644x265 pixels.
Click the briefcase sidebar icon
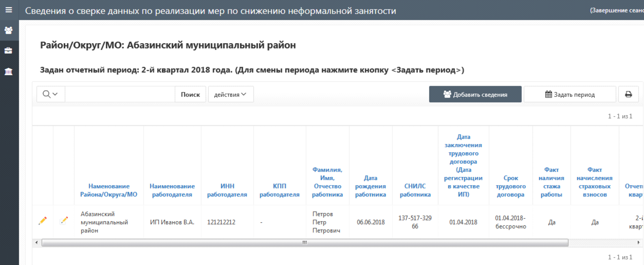click(x=9, y=51)
